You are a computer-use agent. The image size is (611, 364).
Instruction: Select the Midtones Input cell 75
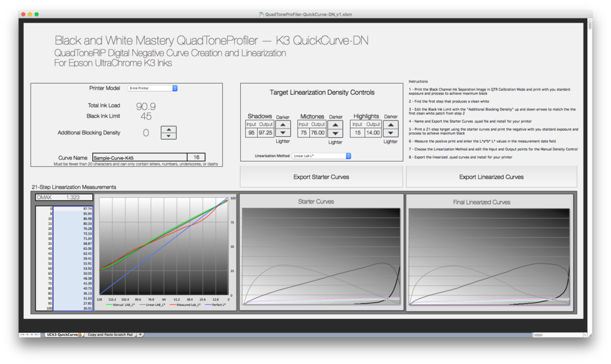pyautogui.click(x=304, y=133)
